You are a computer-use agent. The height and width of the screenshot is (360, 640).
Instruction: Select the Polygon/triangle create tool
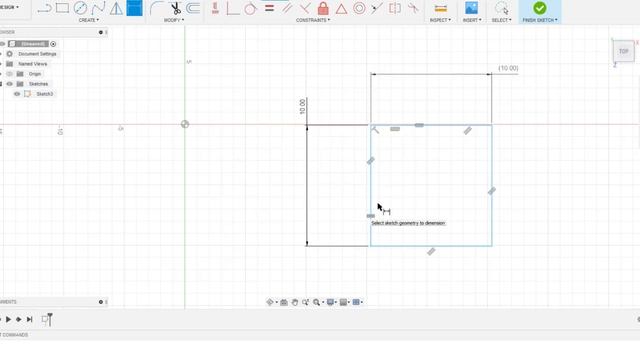(116, 8)
